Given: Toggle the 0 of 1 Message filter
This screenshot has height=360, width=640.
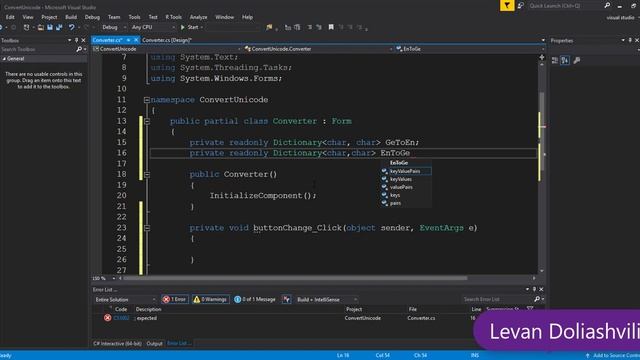Looking at the screenshot, I should (255, 300).
